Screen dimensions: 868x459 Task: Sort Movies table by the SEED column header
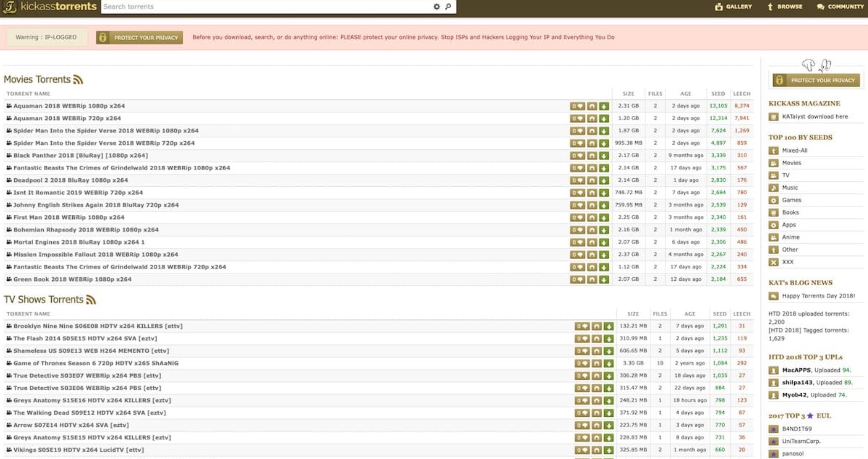(718, 94)
